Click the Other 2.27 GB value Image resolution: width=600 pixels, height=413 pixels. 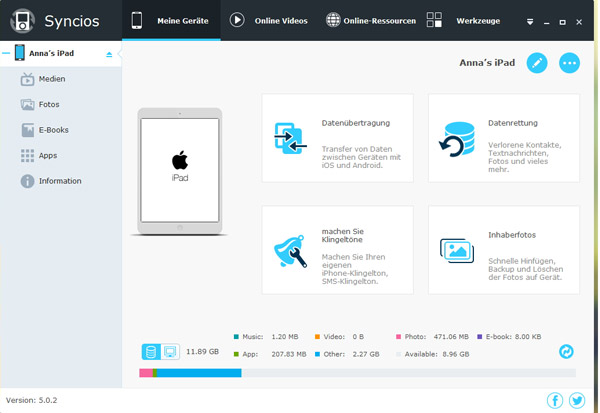pos(366,354)
